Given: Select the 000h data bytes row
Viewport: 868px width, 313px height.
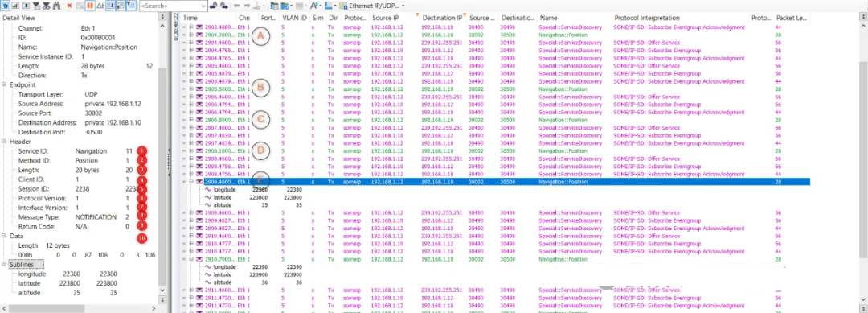Looking at the screenshot, I should tap(86, 255).
